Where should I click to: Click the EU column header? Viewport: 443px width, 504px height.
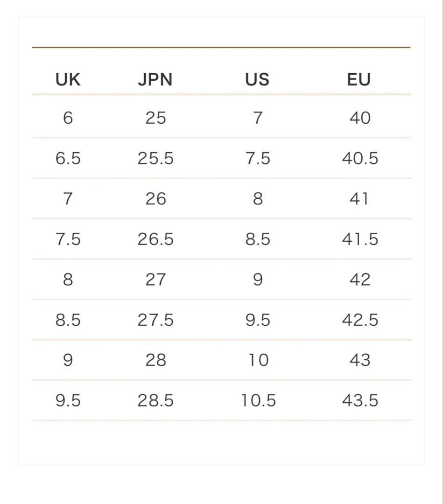359,79
